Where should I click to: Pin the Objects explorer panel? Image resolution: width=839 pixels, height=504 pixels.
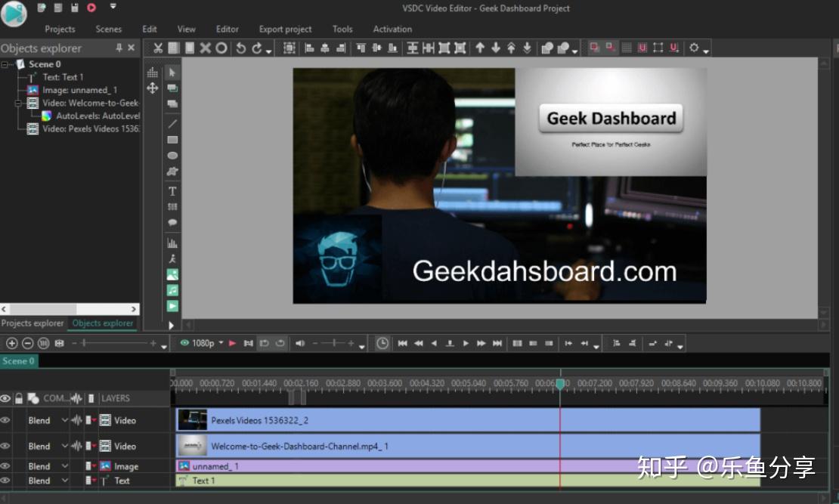(x=119, y=48)
